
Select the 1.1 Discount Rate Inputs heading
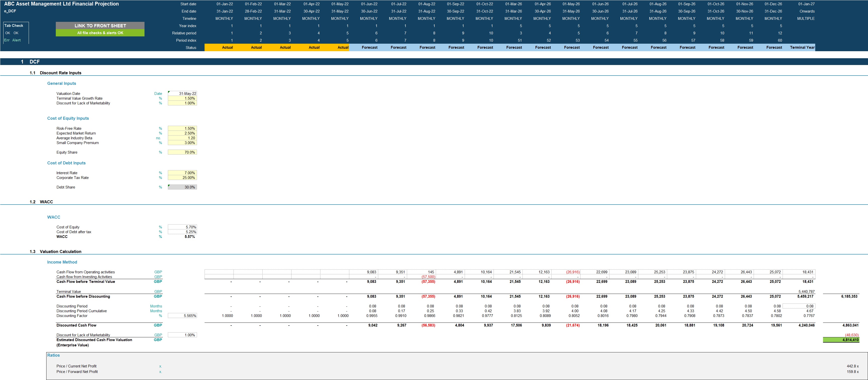[x=55, y=73]
